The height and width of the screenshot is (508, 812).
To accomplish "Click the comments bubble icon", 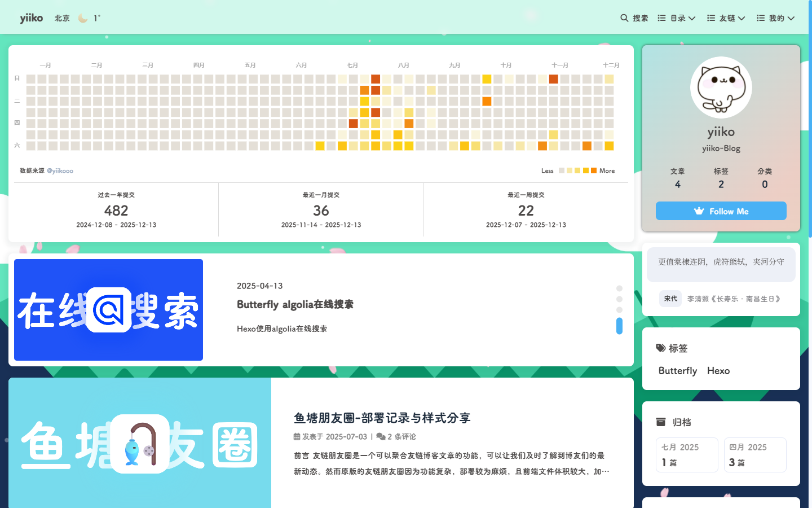I will tap(381, 436).
